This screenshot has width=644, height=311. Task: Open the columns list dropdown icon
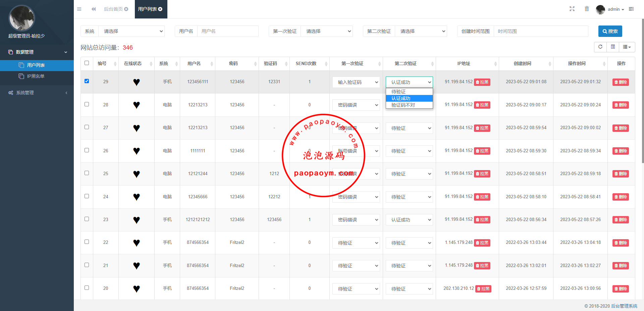pyautogui.click(x=627, y=47)
